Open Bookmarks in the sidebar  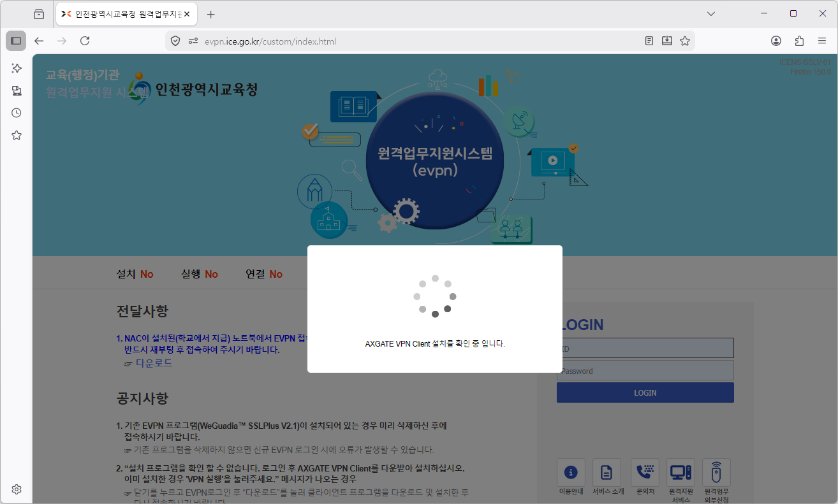point(17,135)
